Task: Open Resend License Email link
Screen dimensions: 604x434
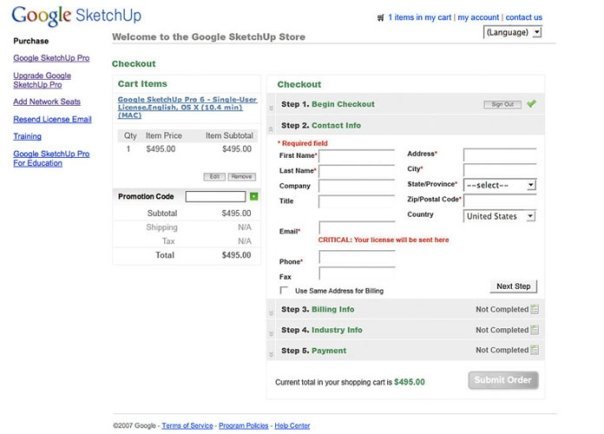Action: coord(52,119)
